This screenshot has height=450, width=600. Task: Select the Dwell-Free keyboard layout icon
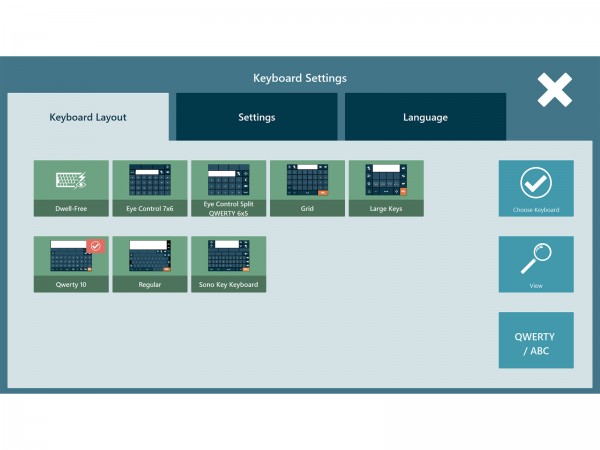(71, 181)
